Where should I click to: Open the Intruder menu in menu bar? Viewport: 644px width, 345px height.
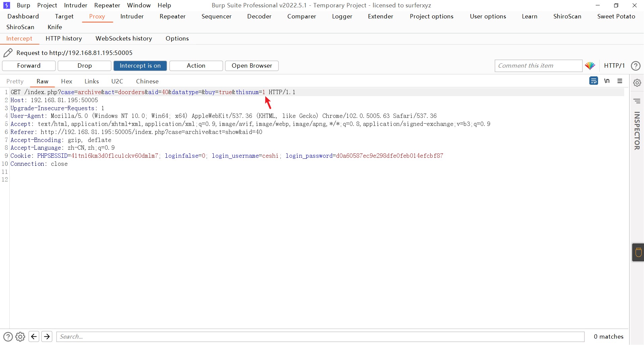click(x=76, y=5)
